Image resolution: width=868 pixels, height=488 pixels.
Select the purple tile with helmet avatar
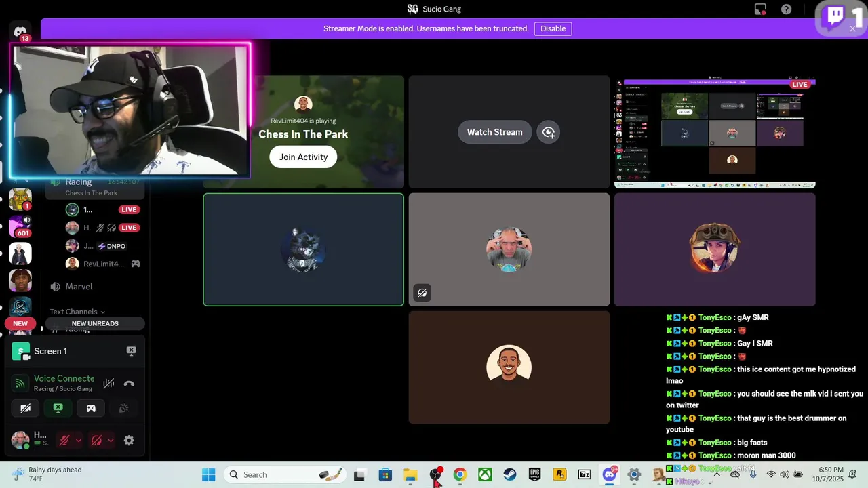point(715,249)
